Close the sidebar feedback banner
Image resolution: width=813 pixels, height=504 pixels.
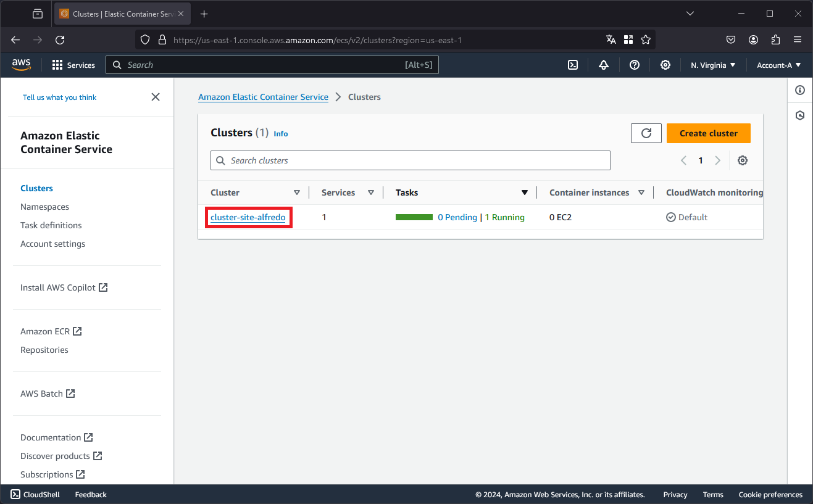point(156,97)
